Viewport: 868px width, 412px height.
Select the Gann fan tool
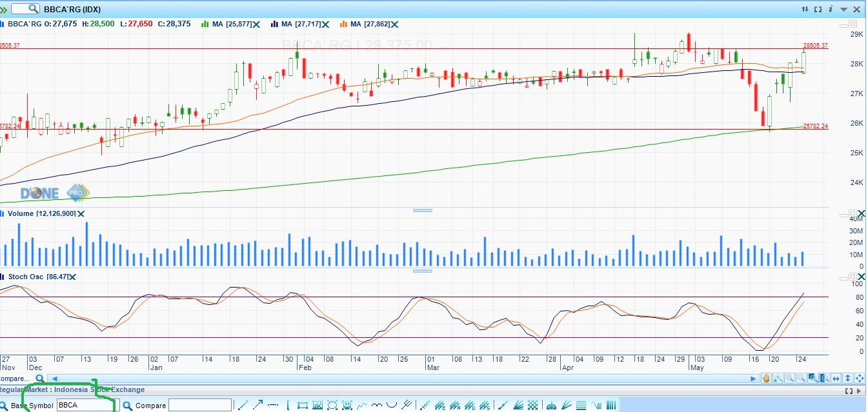[x=518, y=405]
